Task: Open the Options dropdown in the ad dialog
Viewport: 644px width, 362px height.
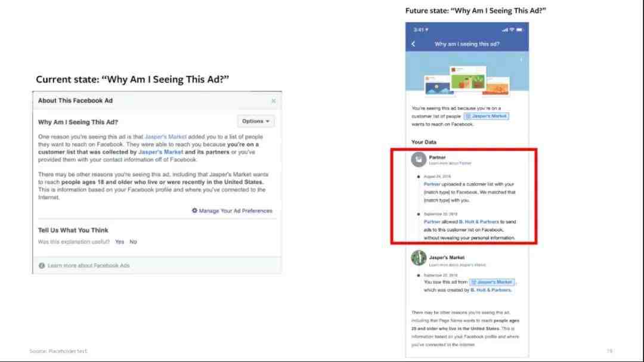Action: (x=256, y=121)
